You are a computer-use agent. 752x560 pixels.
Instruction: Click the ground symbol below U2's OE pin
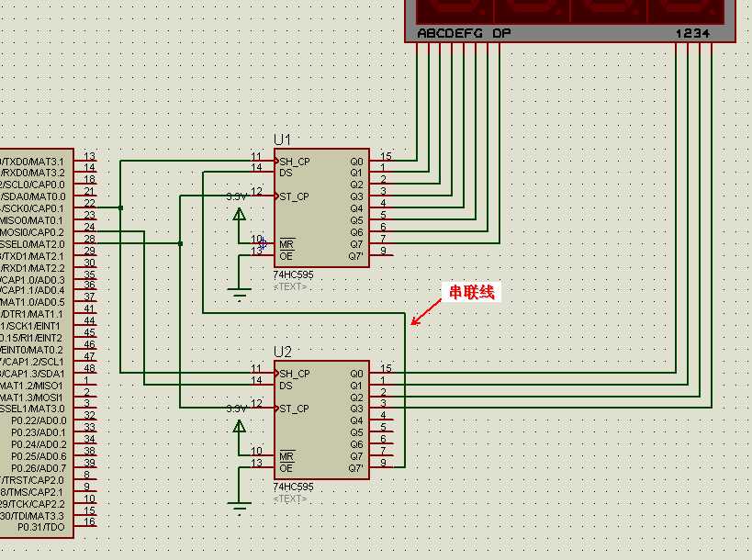pyautogui.click(x=239, y=507)
